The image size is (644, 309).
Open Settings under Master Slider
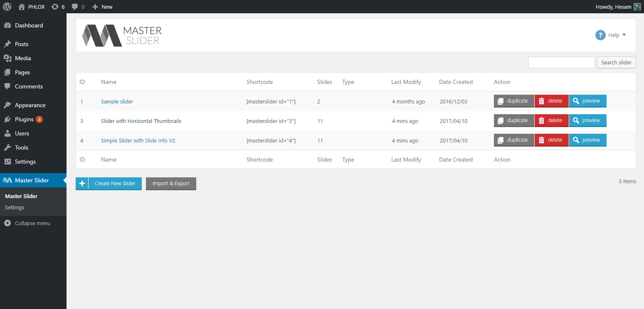pos(15,207)
